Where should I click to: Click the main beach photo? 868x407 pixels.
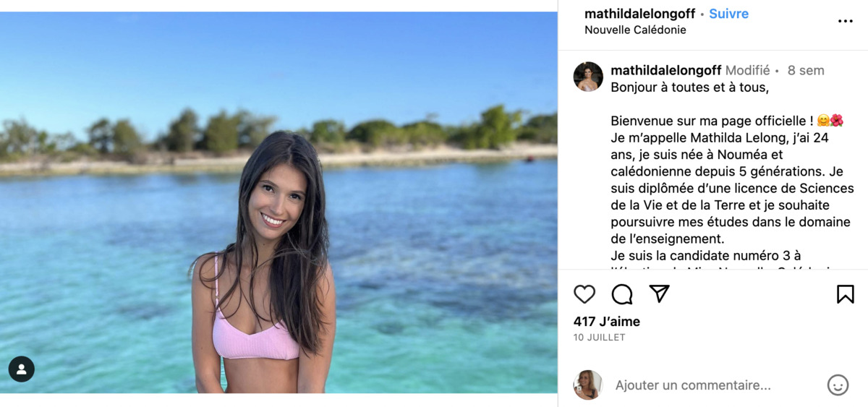click(x=278, y=202)
